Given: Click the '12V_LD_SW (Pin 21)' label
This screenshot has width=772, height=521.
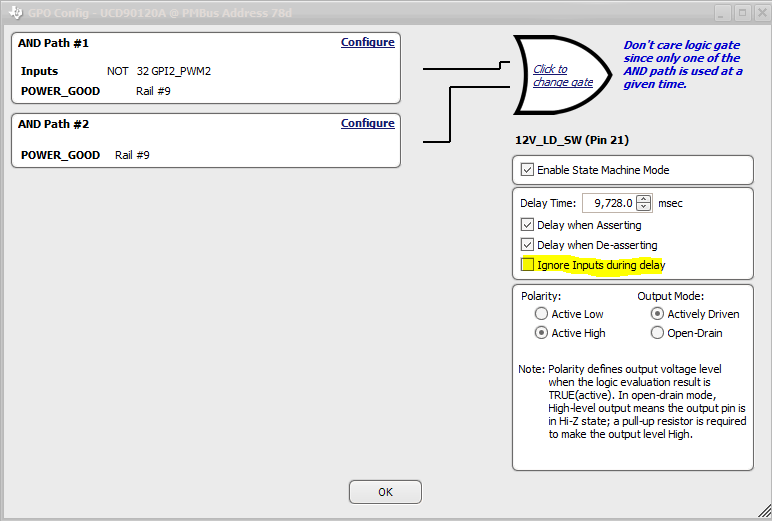Looking at the screenshot, I should coord(572,140).
